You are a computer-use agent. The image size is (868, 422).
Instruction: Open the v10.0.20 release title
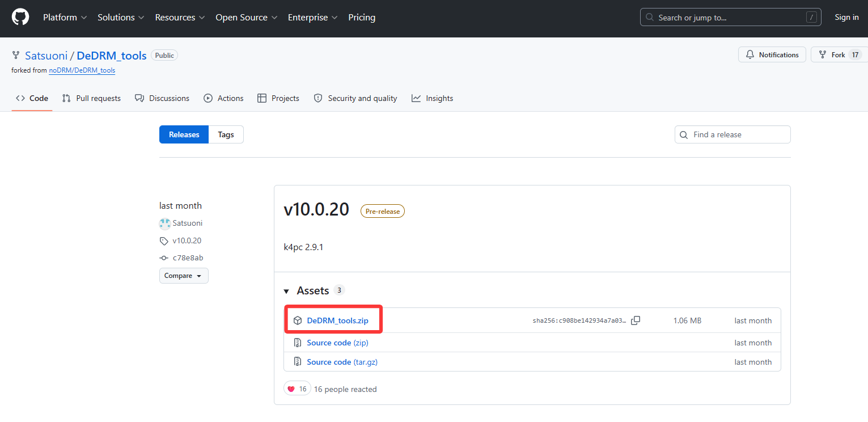click(316, 210)
